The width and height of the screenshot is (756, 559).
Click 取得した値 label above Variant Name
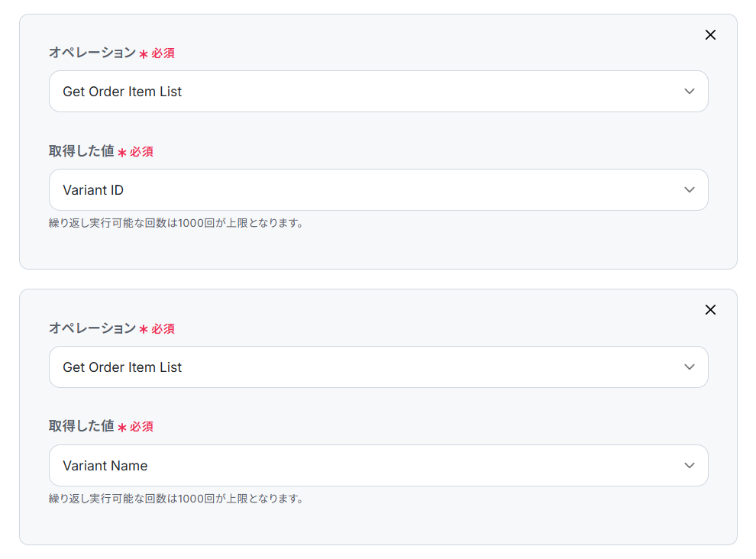click(x=82, y=426)
